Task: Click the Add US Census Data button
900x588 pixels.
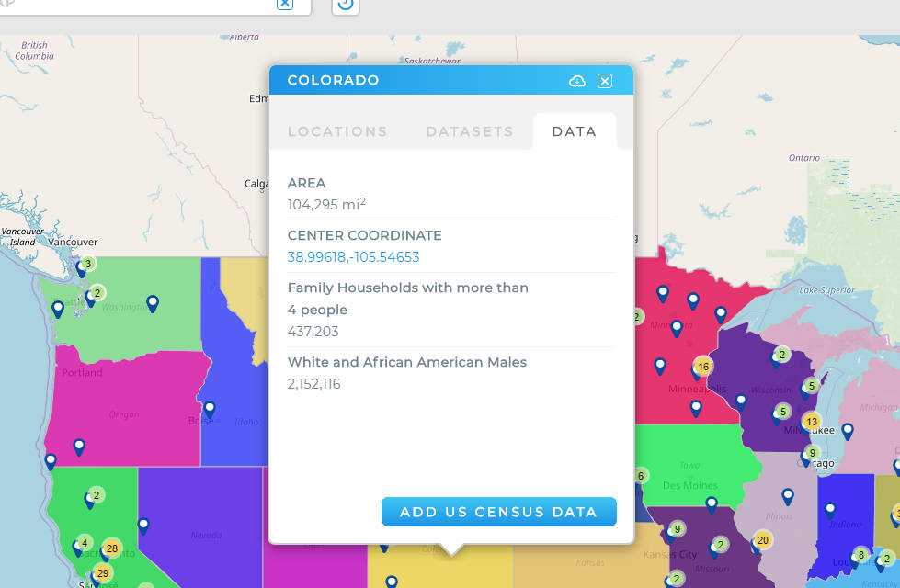Action: point(499,512)
